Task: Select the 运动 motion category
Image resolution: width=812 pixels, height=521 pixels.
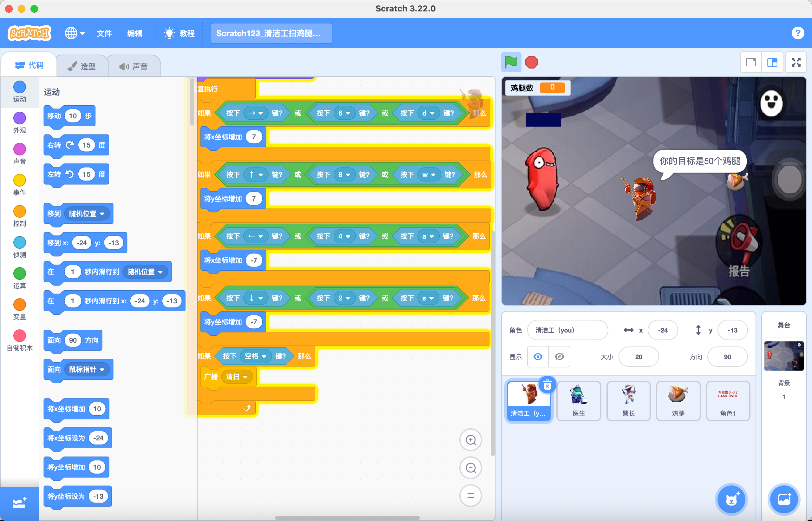Action: pyautogui.click(x=20, y=91)
